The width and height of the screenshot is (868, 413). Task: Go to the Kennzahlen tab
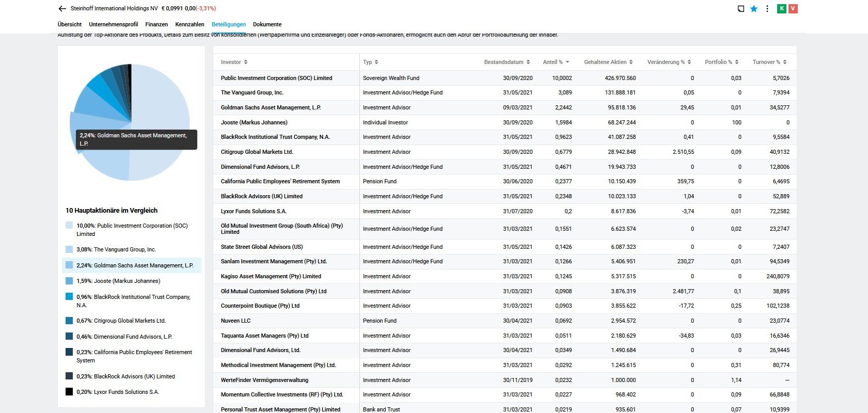pyautogui.click(x=190, y=24)
